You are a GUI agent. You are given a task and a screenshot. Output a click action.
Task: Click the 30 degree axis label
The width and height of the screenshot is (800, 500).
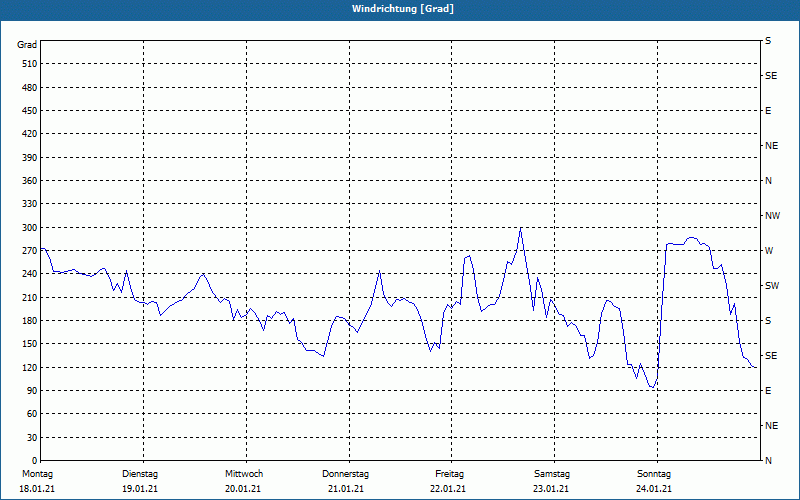tap(31, 438)
